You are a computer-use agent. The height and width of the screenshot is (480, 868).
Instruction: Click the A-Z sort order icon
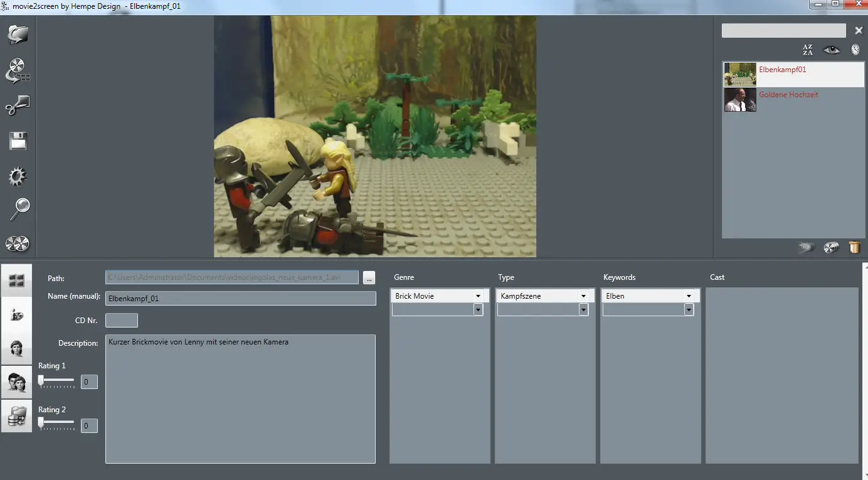point(808,50)
